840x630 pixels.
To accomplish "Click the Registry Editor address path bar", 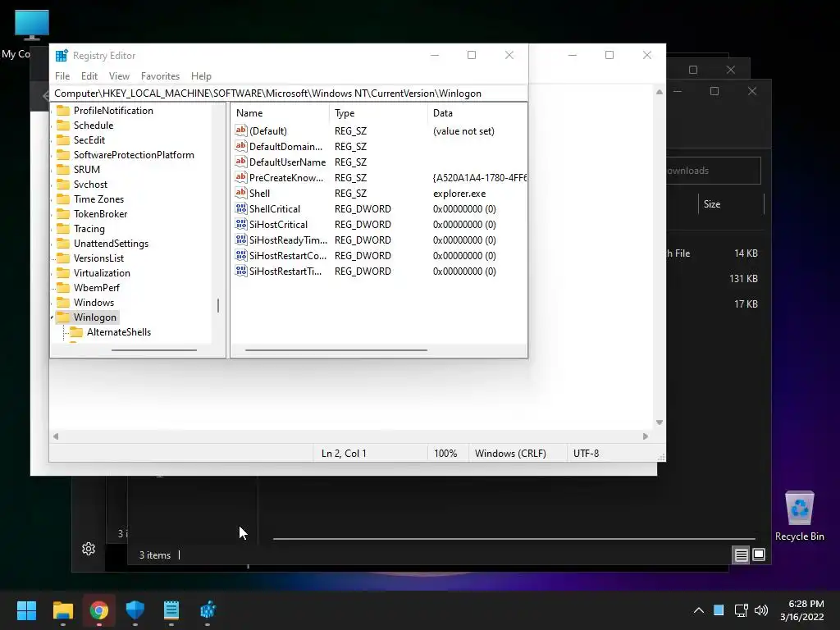I will coord(290,94).
